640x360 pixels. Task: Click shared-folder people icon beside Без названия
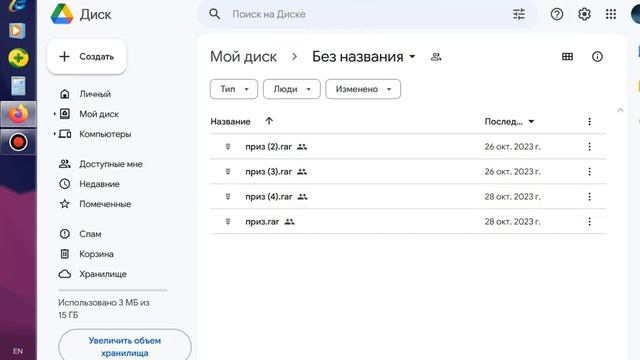point(436,57)
